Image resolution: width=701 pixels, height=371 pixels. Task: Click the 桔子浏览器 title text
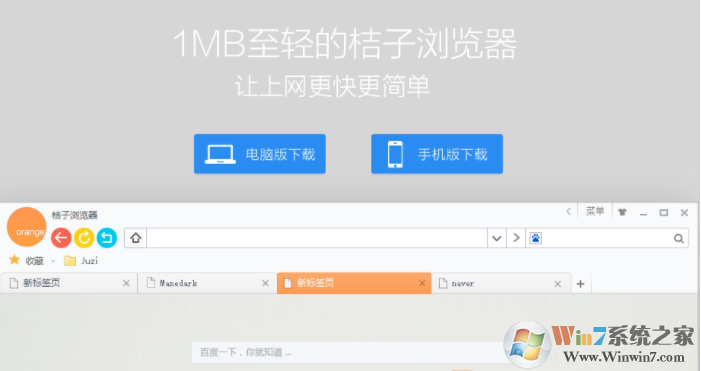75,215
